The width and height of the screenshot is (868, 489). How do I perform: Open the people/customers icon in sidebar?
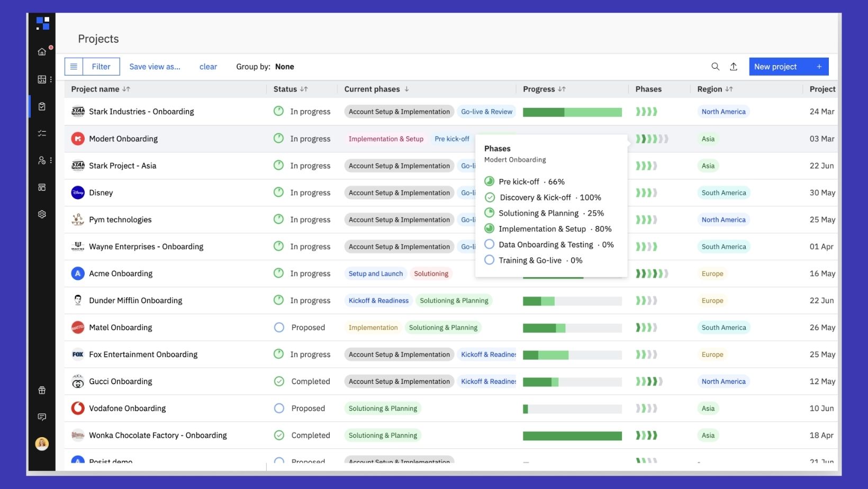click(42, 160)
